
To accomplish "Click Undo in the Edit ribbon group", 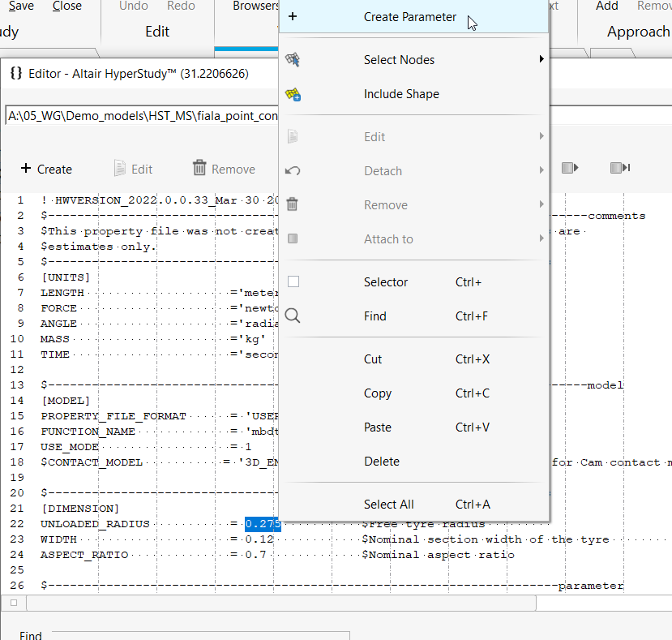I will (x=133, y=6).
